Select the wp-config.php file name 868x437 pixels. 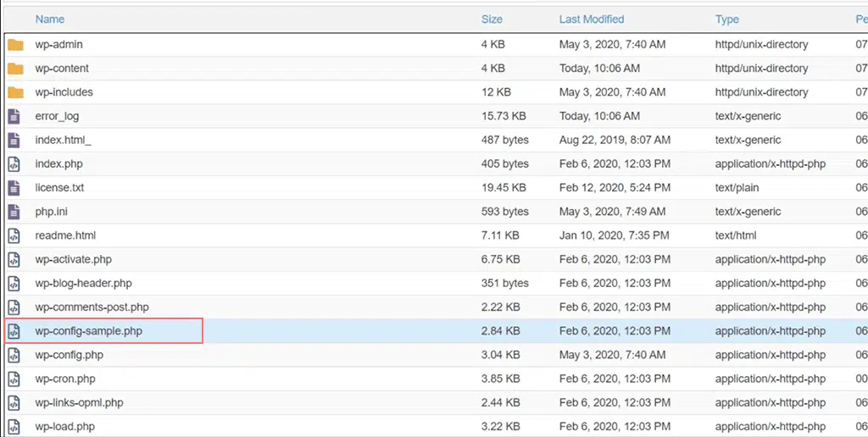70,355
